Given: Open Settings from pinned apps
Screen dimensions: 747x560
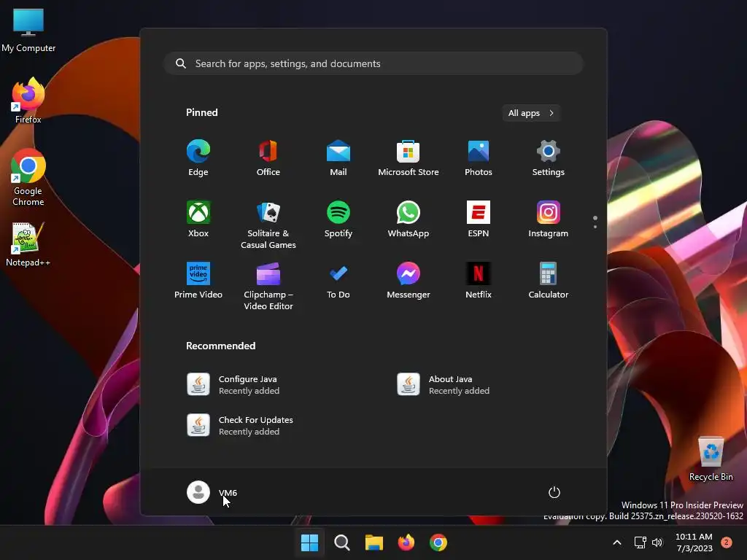Looking at the screenshot, I should coord(549,158).
